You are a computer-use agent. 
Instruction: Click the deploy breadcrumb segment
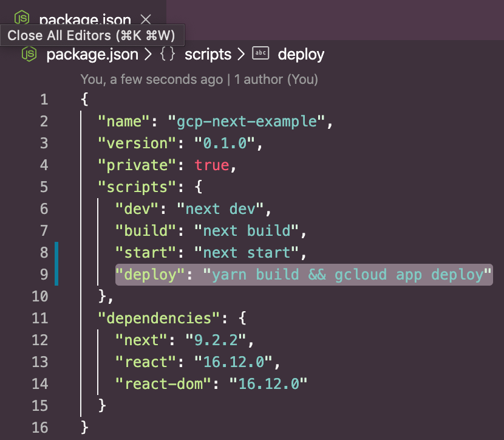(301, 54)
